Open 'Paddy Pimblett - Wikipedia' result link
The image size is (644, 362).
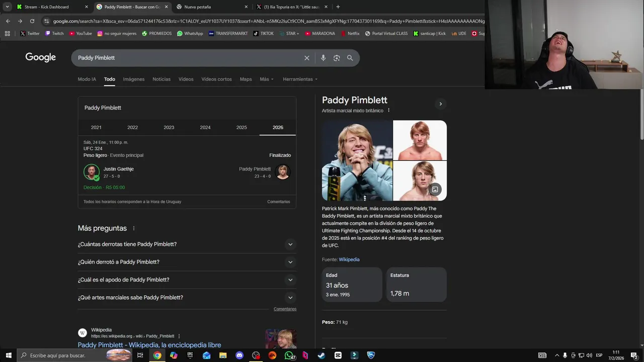point(149,345)
